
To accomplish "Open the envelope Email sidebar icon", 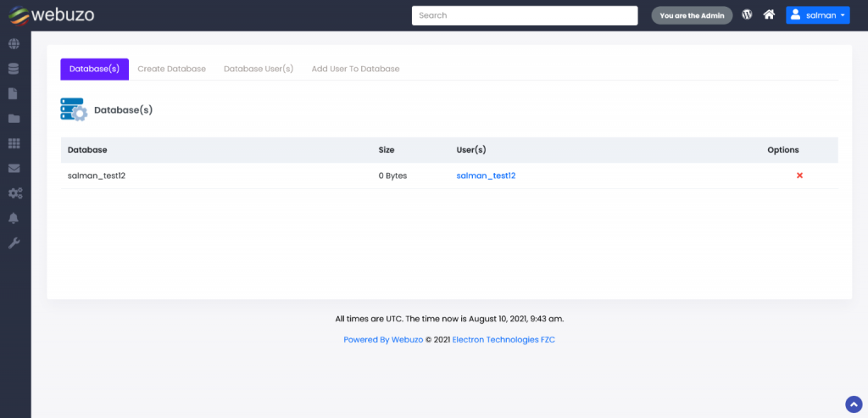I will (14, 168).
